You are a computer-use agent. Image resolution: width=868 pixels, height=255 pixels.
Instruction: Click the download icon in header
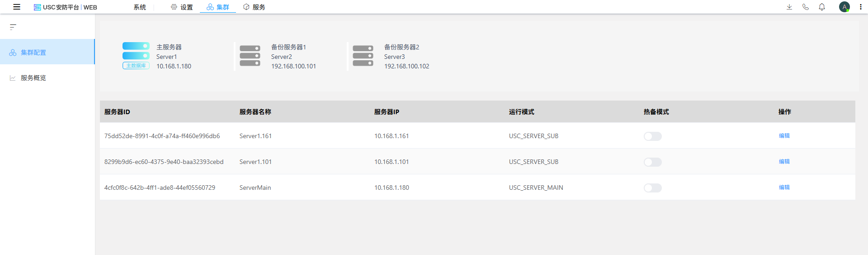coord(789,7)
